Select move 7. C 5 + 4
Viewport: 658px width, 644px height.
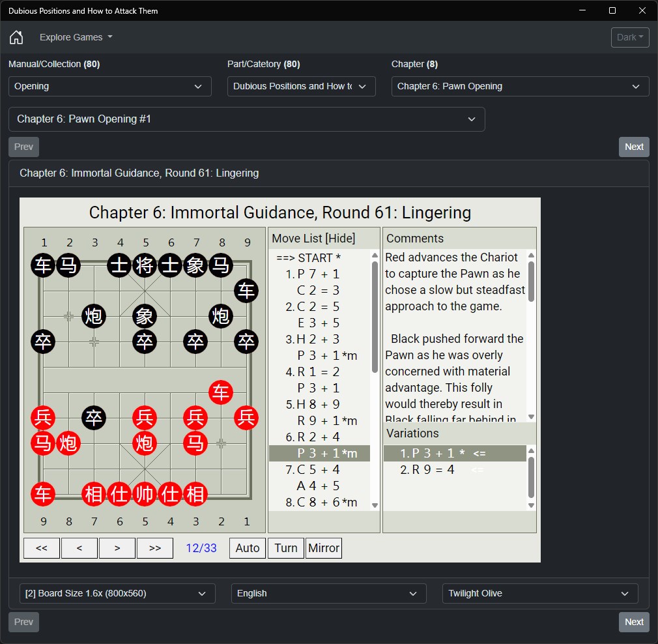click(319, 470)
